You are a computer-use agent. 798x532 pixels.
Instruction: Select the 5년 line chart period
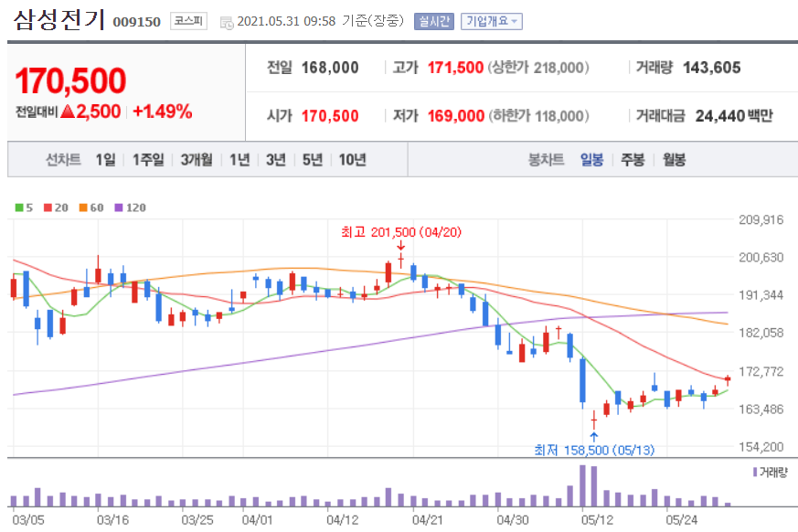313,160
